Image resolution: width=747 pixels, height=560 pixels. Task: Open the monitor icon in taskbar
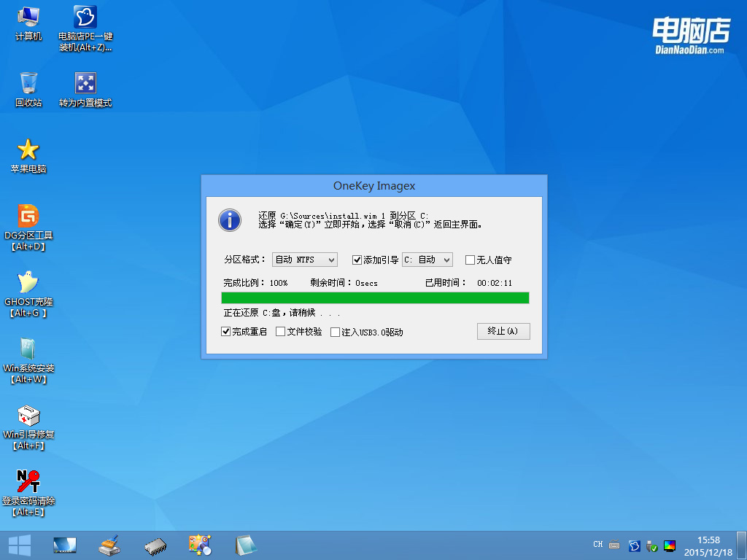click(65, 545)
